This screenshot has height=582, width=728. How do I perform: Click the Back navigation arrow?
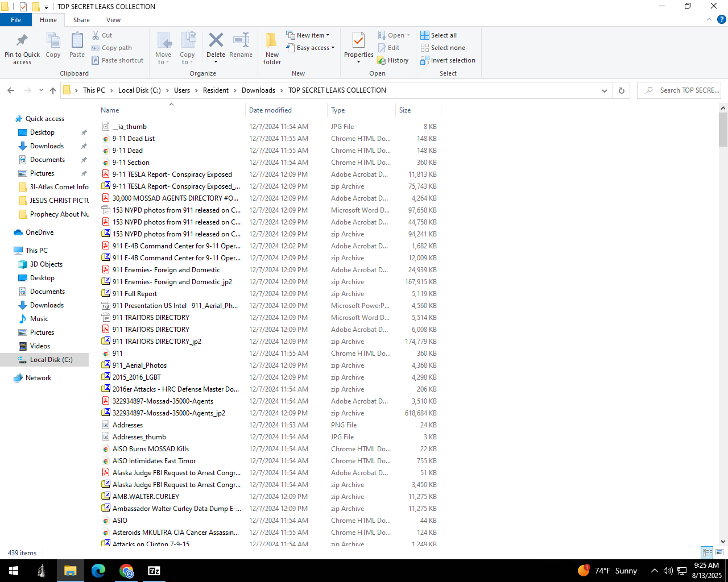coord(11,90)
